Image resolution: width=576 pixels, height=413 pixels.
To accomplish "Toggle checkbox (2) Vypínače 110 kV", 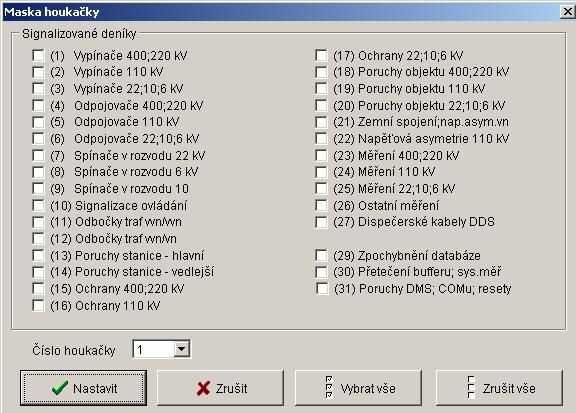I will 38,72.
